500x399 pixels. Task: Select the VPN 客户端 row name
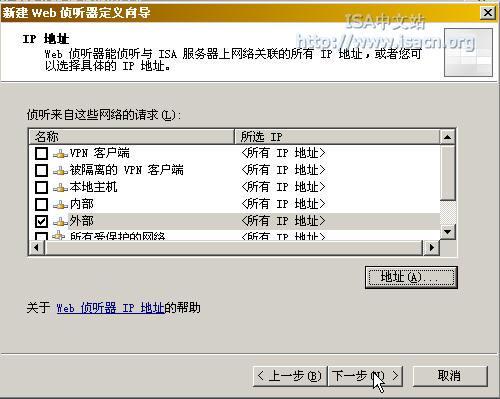click(99, 153)
